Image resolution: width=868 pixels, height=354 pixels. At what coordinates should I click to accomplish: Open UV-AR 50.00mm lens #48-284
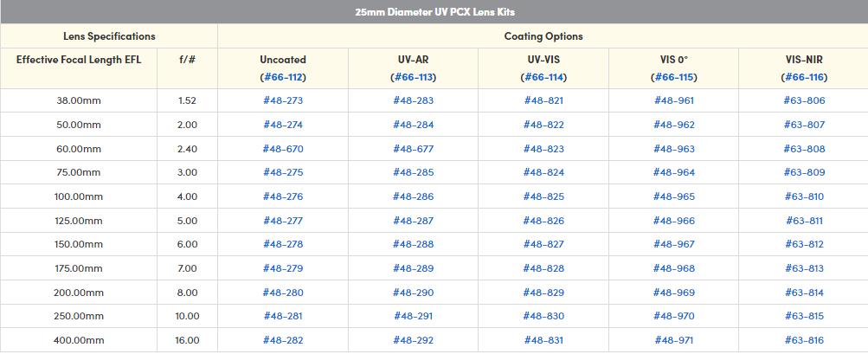[413, 125]
